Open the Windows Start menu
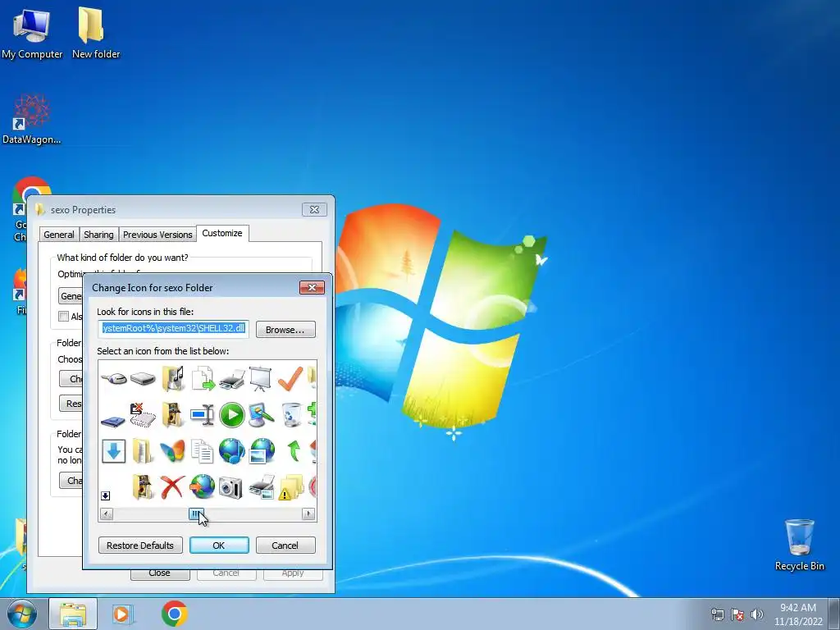840x630 pixels. coord(22,614)
